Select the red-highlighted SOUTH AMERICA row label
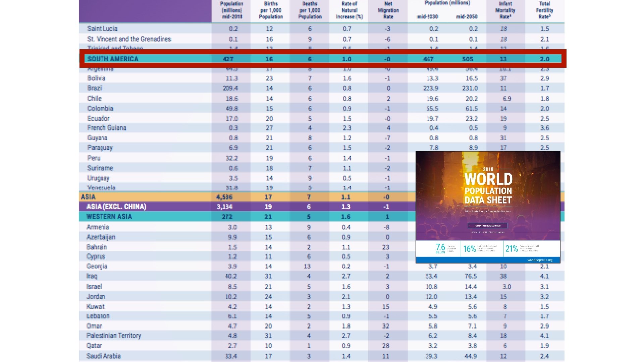This screenshot has width=644, height=362. coord(113,59)
